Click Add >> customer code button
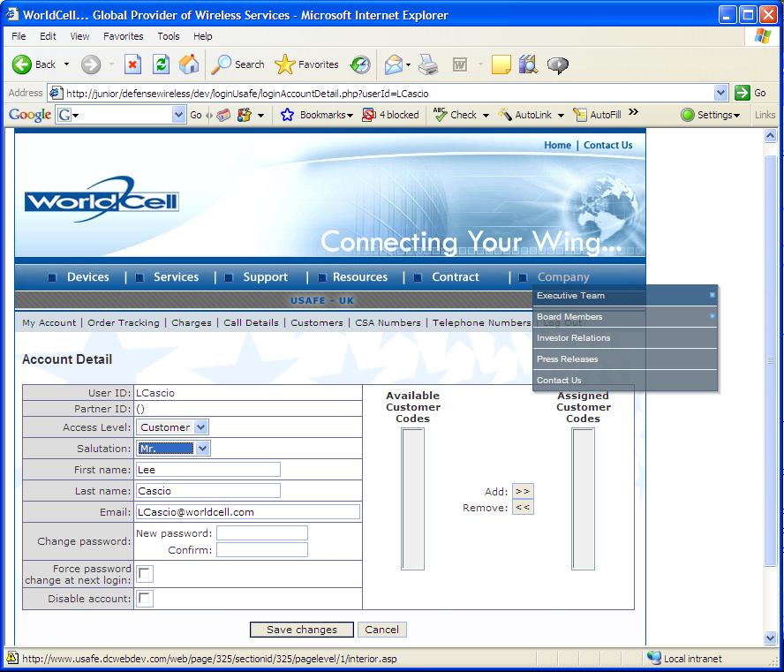Viewport: 784px width, 672px height. pos(523,491)
